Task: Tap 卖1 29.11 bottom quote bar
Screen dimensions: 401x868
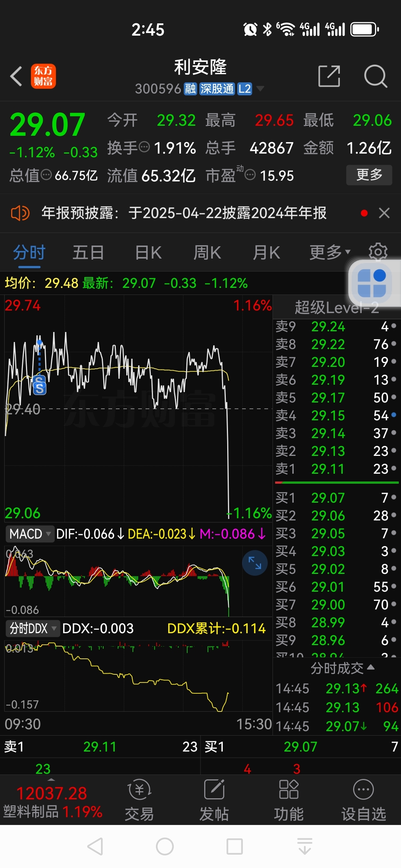Action: (x=100, y=747)
